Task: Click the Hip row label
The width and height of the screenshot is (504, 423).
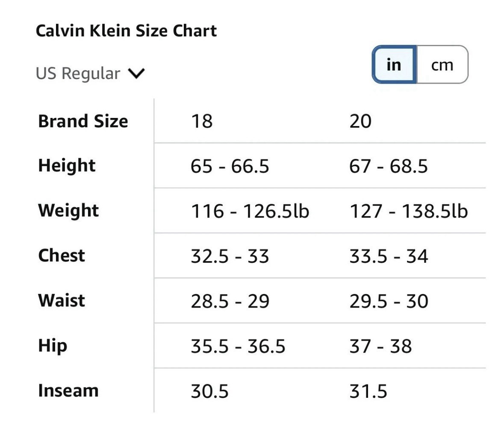Action: click(53, 346)
